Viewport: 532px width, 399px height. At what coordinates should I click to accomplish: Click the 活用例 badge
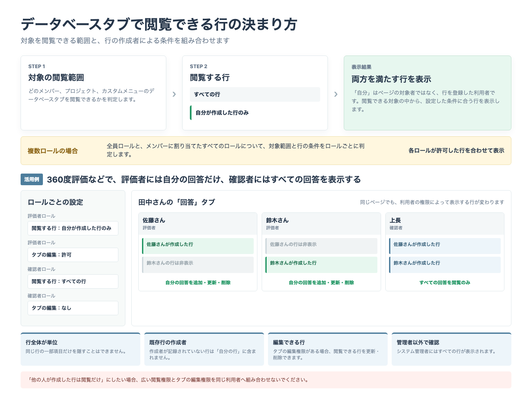pyautogui.click(x=32, y=180)
